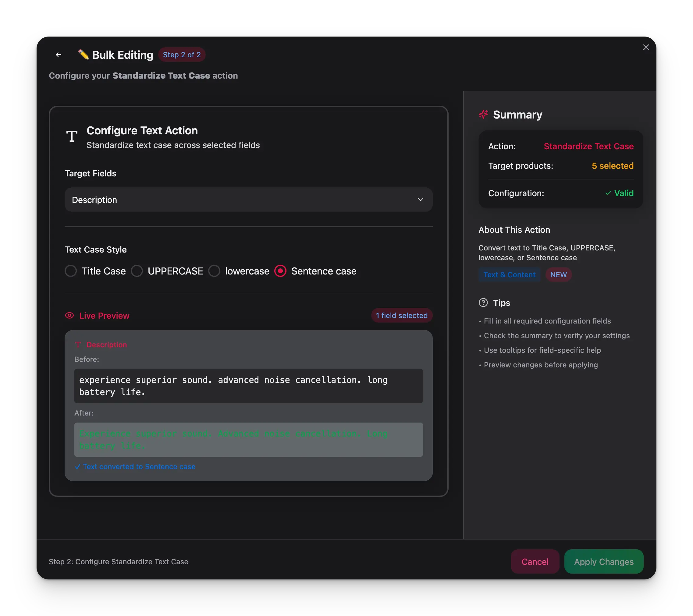
Task: Click the Step 2 of 2 badge
Action: pyautogui.click(x=182, y=55)
